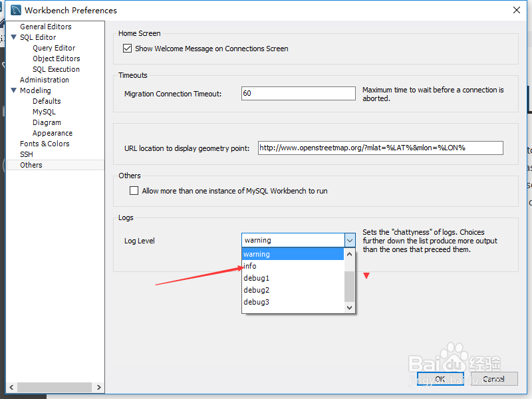The image size is (532, 399).
Task: Choose debug2 in the Log Level list
Action: coord(293,290)
